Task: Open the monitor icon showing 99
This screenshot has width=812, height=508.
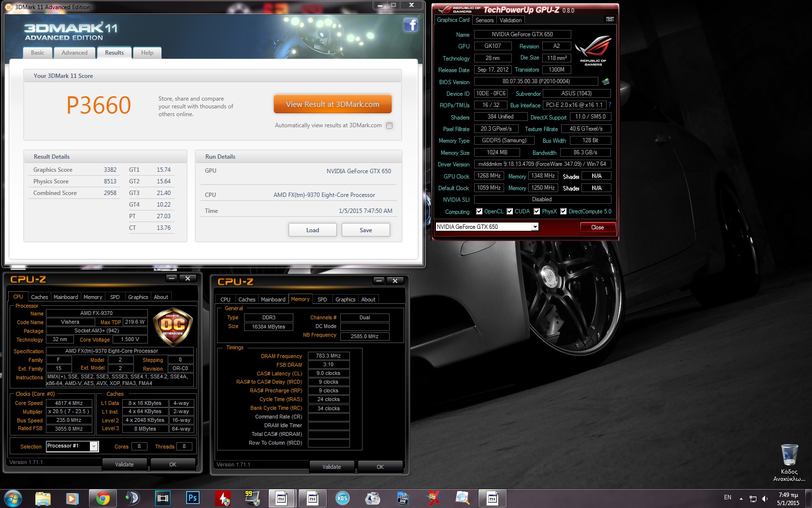Action: click(252, 498)
